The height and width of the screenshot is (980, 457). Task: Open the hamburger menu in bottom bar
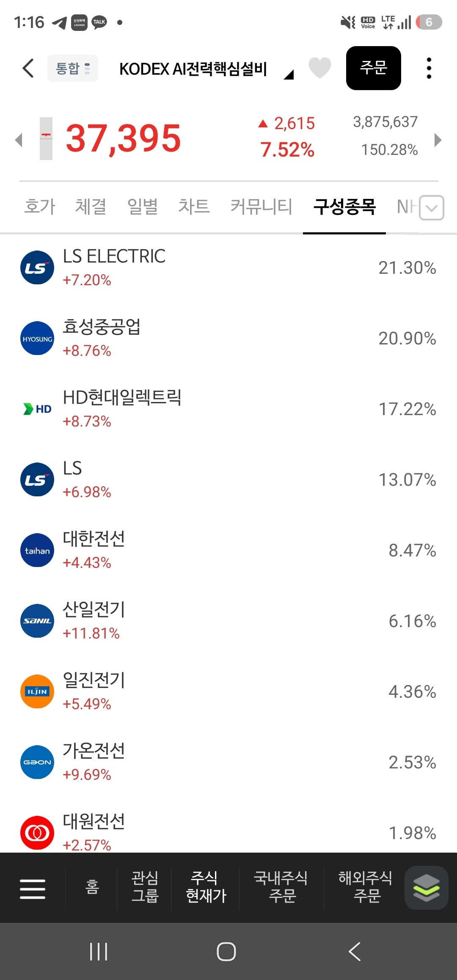tap(33, 889)
